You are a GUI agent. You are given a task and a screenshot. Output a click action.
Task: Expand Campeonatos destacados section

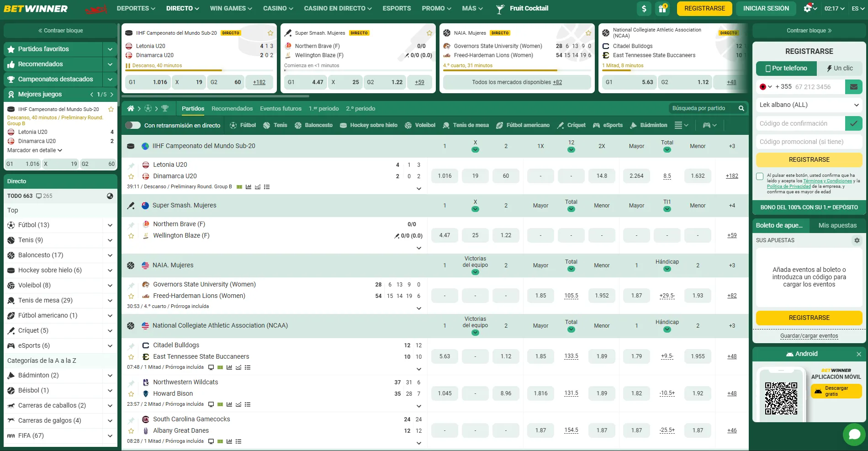click(110, 79)
